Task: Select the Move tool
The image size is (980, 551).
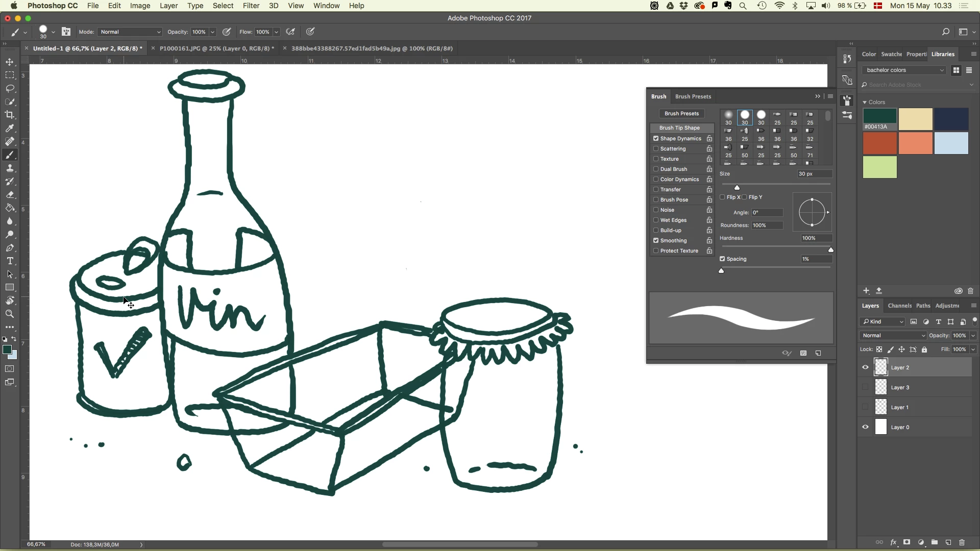Action: (x=10, y=62)
